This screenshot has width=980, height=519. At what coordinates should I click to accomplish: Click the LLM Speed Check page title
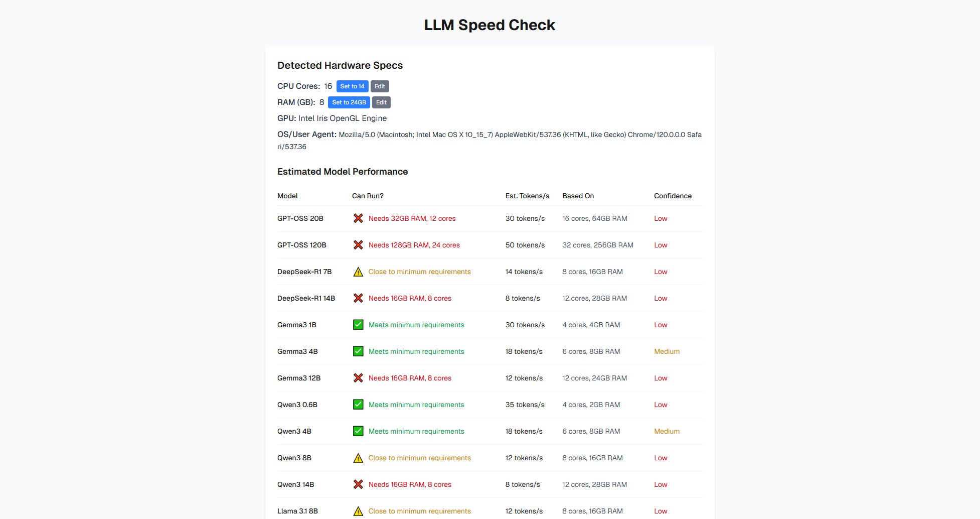click(489, 25)
